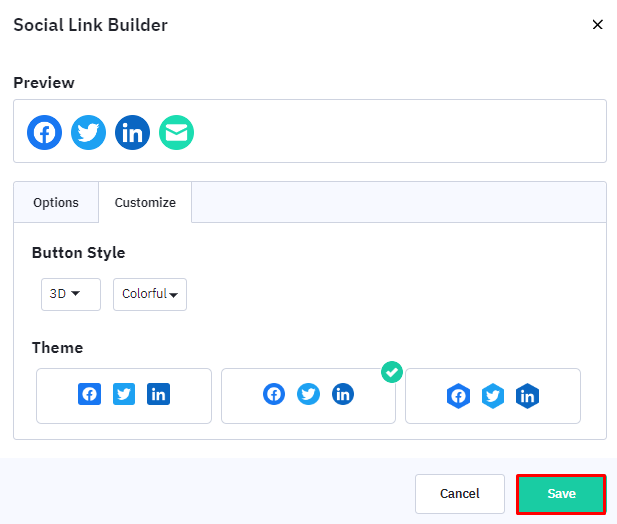Click the 'Social Link Builder' title
The width and height of the screenshot is (617, 524).
pyautogui.click(x=91, y=25)
